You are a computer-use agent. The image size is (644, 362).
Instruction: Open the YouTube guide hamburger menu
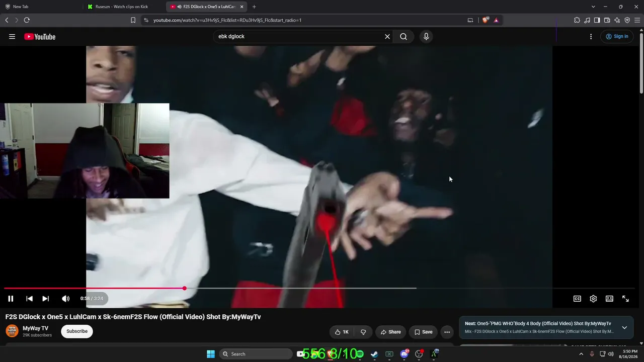(12, 36)
